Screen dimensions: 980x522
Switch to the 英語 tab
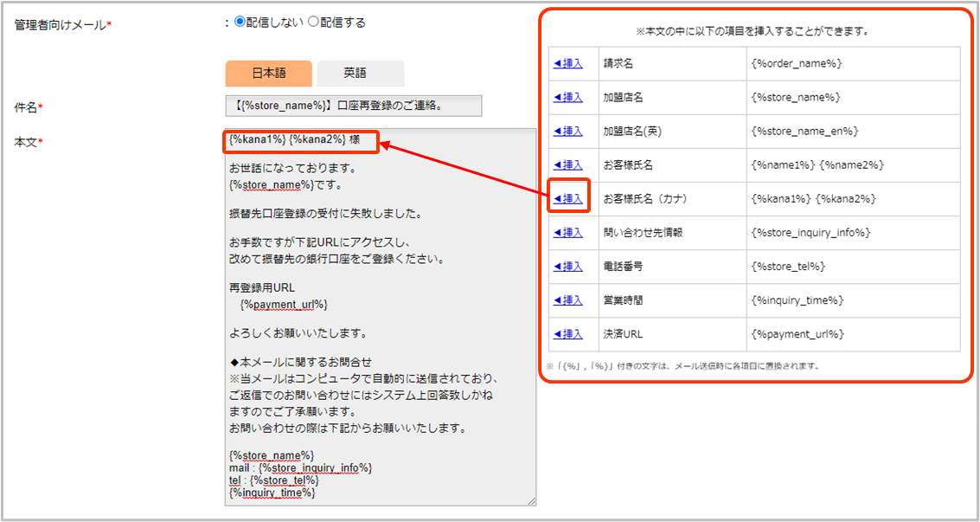[x=360, y=74]
